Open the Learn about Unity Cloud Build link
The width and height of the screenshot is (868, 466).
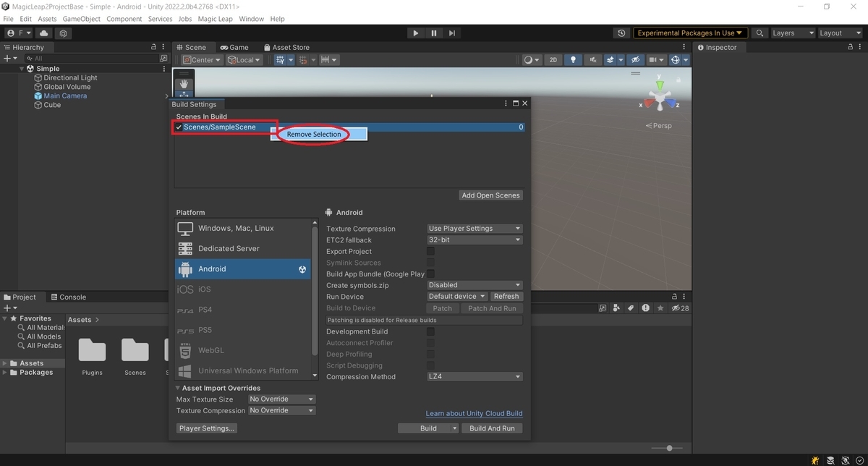click(474, 414)
